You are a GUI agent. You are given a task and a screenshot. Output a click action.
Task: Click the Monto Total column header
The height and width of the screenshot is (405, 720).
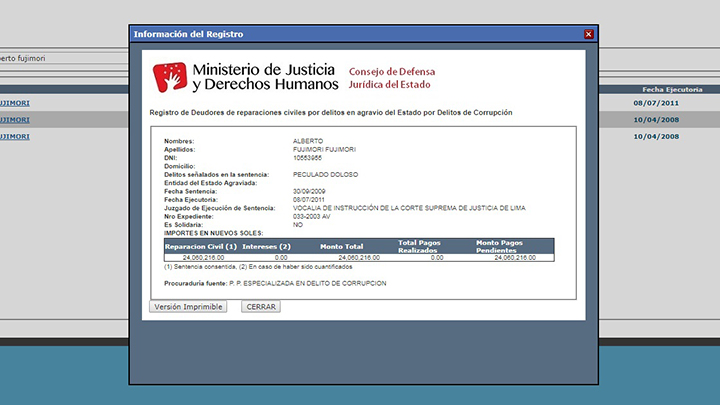pos(341,247)
